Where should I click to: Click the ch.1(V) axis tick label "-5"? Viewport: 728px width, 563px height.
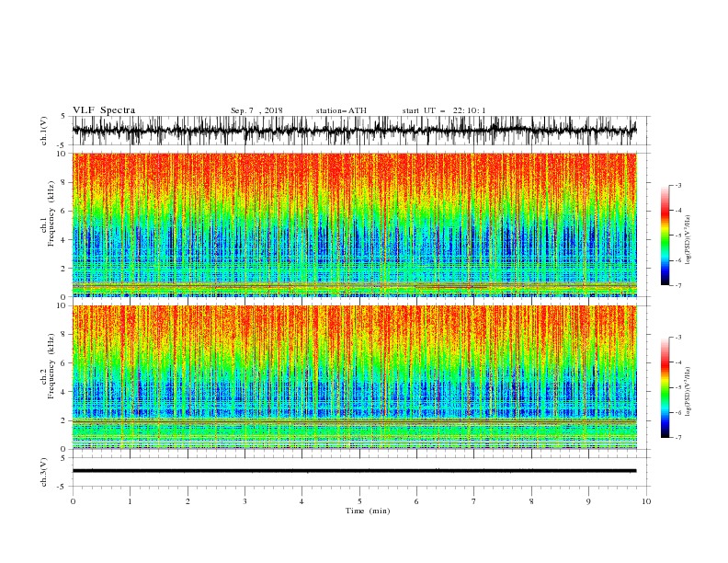pos(63,145)
